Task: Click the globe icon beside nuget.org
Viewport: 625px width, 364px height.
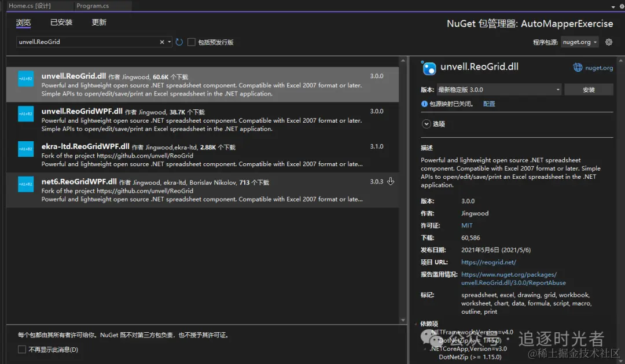Action: point(578,68)
